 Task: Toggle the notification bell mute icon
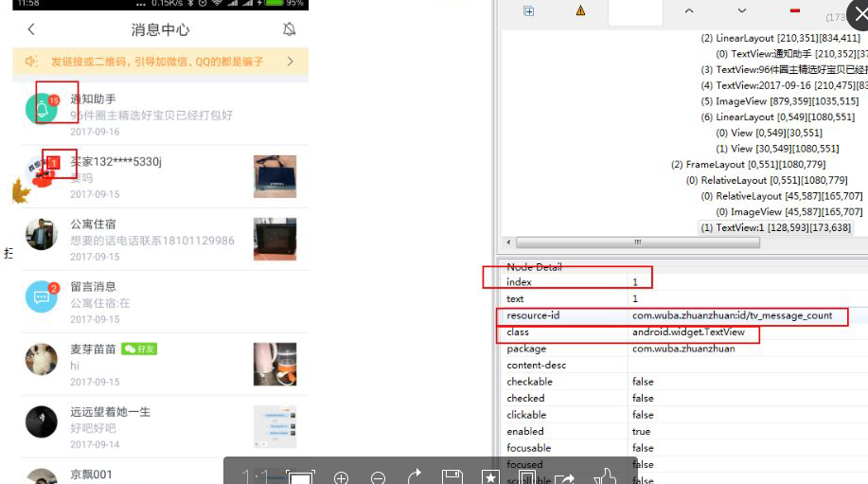[x=289, y=29]
